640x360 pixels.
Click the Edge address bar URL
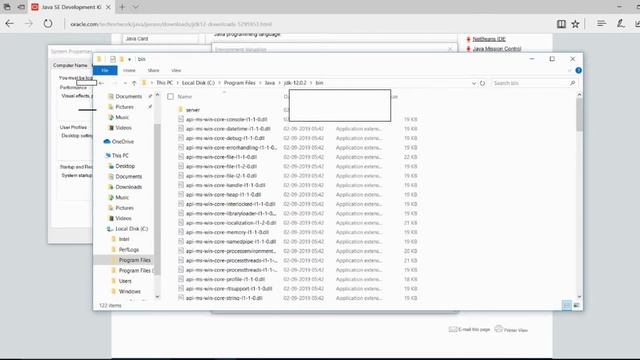tap(171, 24)
